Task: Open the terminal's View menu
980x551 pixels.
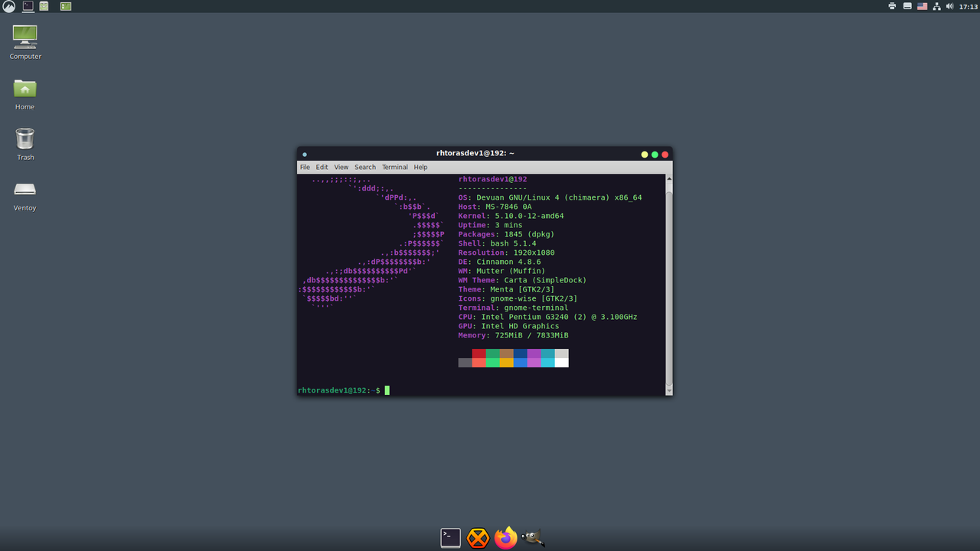Action: tap(341, 167)
